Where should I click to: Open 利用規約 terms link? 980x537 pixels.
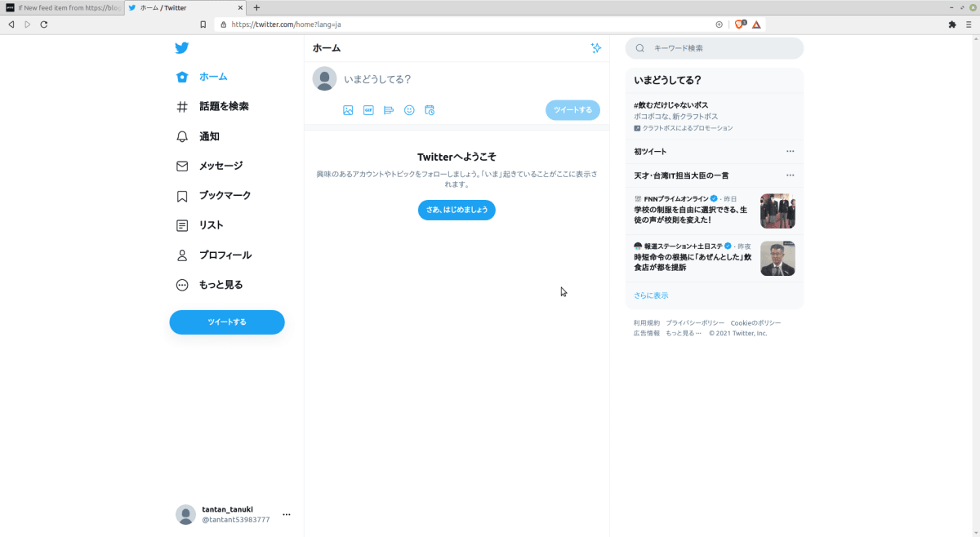coord(646,323)
